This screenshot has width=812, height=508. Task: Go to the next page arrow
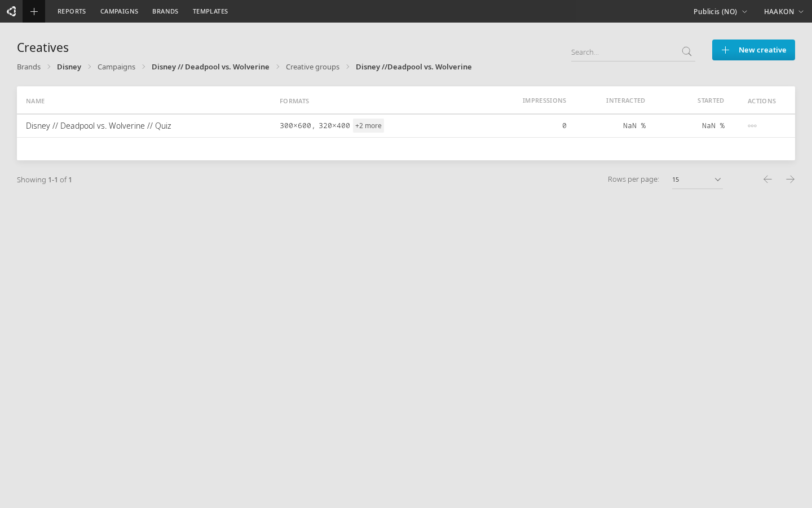(790, 179)
